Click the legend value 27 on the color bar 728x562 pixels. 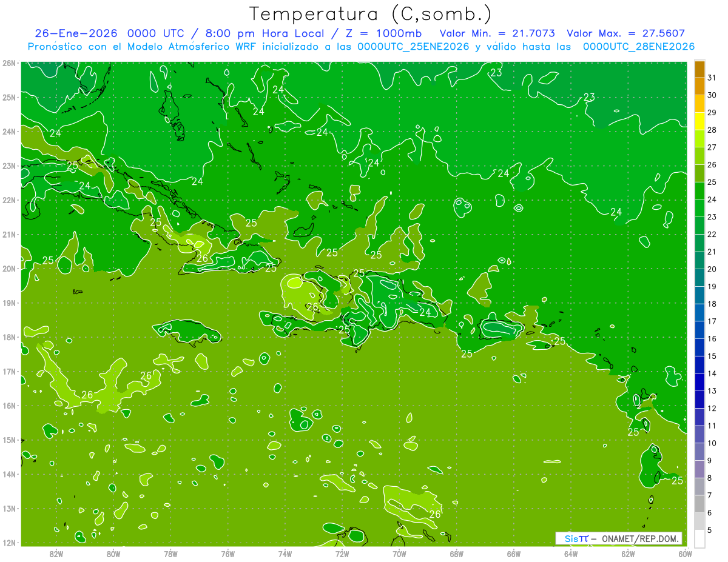(712, 147)
